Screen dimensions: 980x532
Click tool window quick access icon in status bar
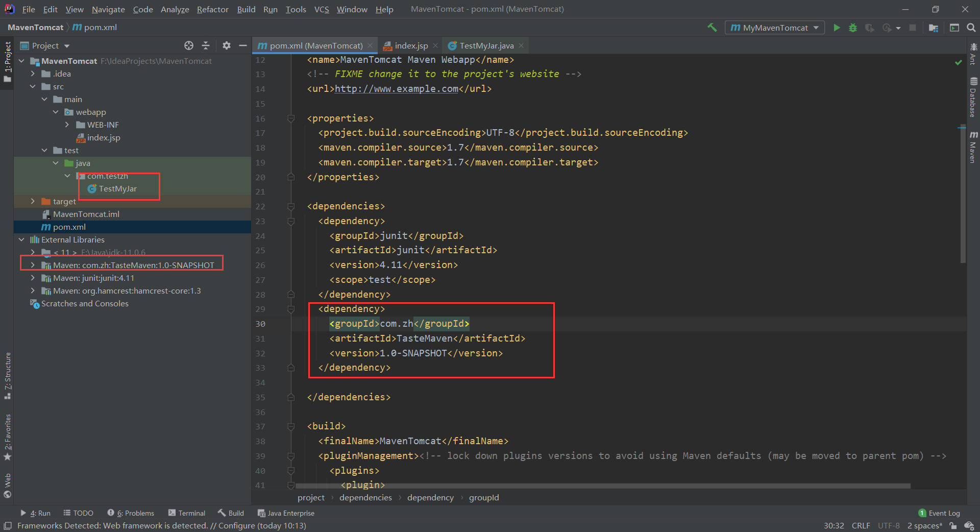(x=8, y=525)
